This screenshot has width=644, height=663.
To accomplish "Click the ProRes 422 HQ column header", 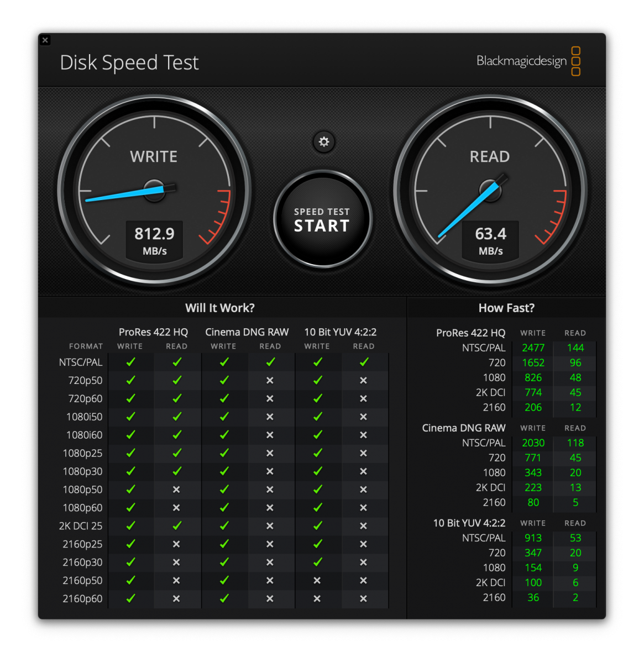I will [x=153, y=332].
